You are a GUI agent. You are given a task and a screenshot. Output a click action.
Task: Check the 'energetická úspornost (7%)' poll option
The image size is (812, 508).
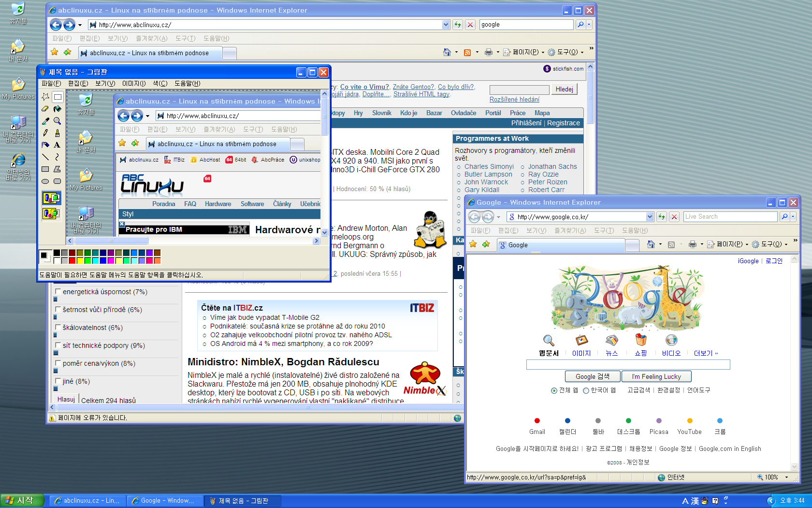(58, 292)
